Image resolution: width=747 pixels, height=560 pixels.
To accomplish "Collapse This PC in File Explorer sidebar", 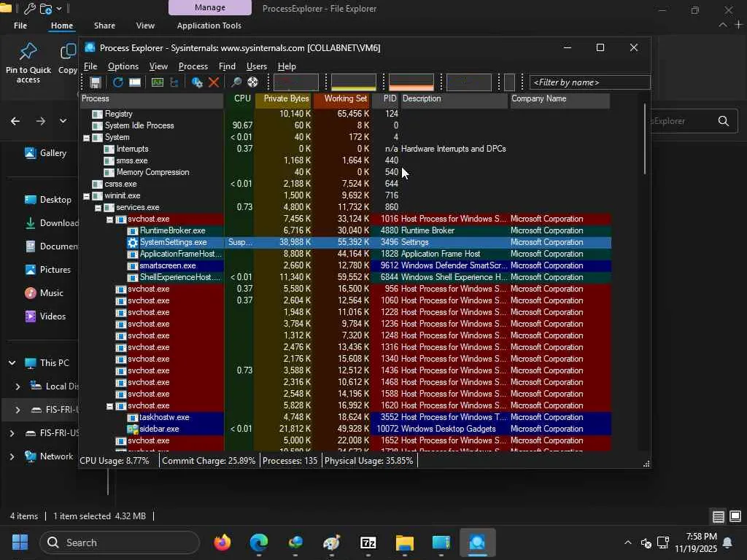I will [x=12, y=363].
